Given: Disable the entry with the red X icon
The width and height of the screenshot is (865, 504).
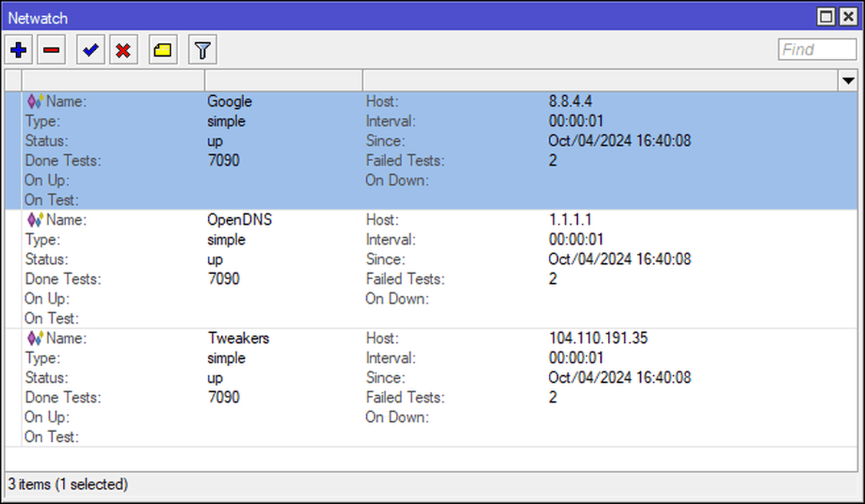Looking at the screenshot, I should pyautogui.click(x=124, y=50).
